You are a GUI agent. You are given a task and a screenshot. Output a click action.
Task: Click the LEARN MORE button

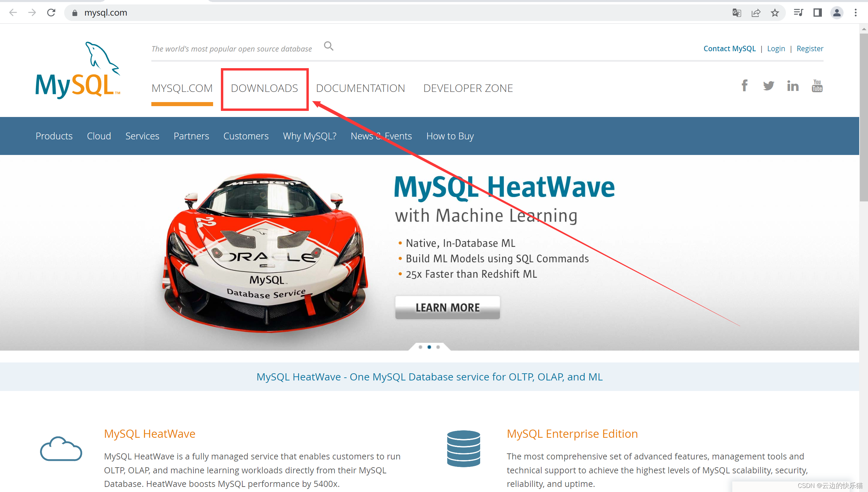pyautogui.click(x=448, y=308)
